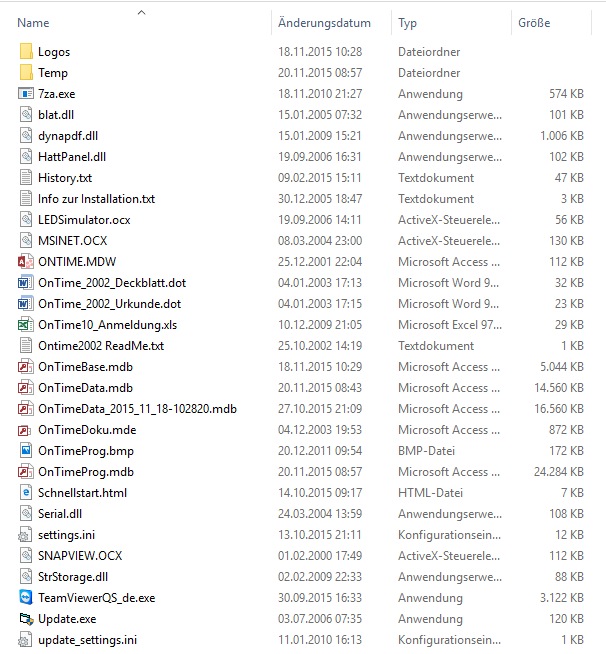Viewport: 606px width, 654px height.
Task: Click the Serial.dll file icon
Action: (26, 513)
